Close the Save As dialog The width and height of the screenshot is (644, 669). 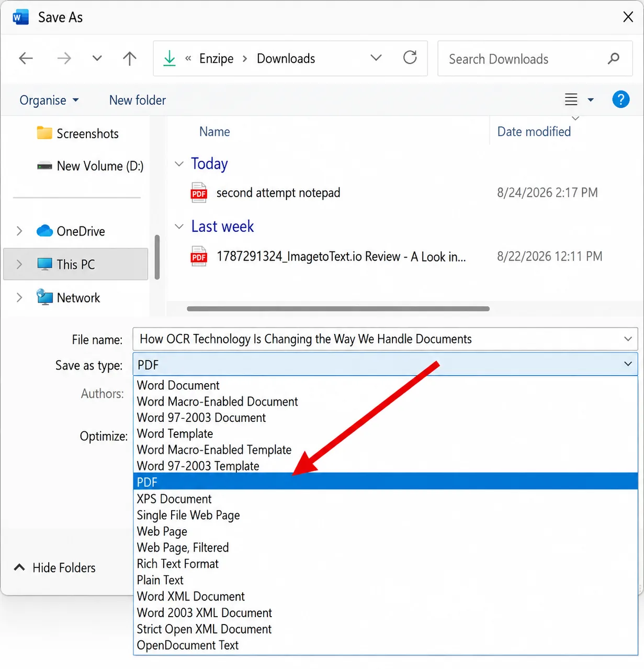tap(628, 17)
